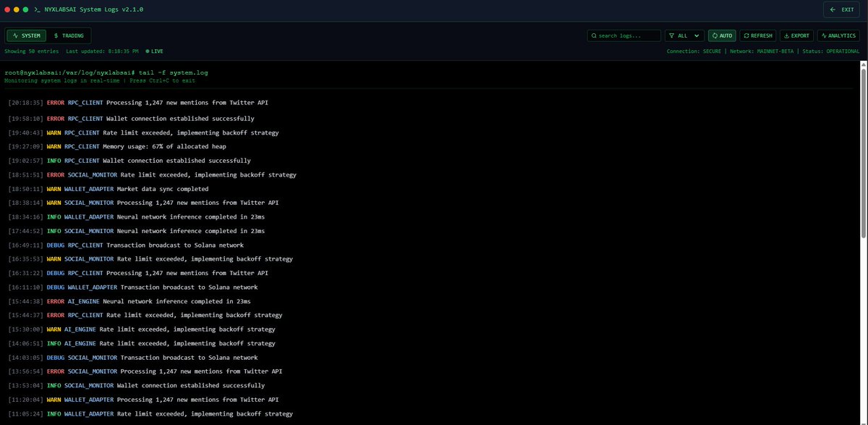Click the 'NYXLABSAI System Logs v2.1.0' title
Screen dimensions: 868x425
(94, 9)
